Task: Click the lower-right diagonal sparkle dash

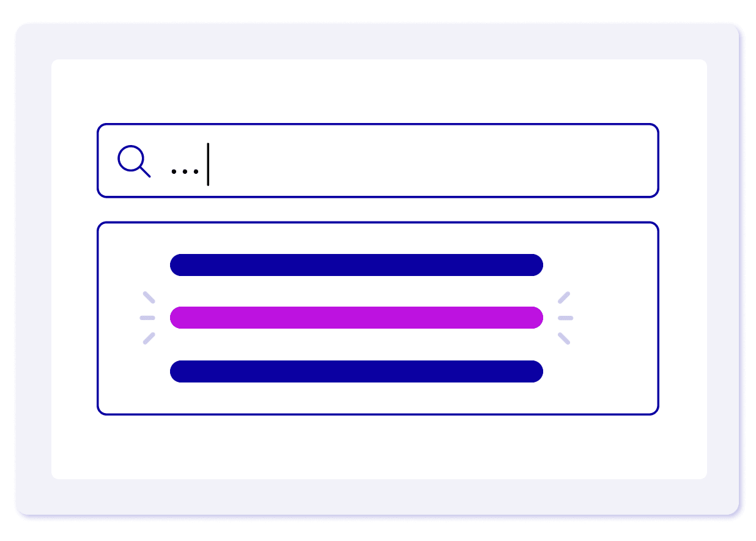Action: click(x=564, y=338)
